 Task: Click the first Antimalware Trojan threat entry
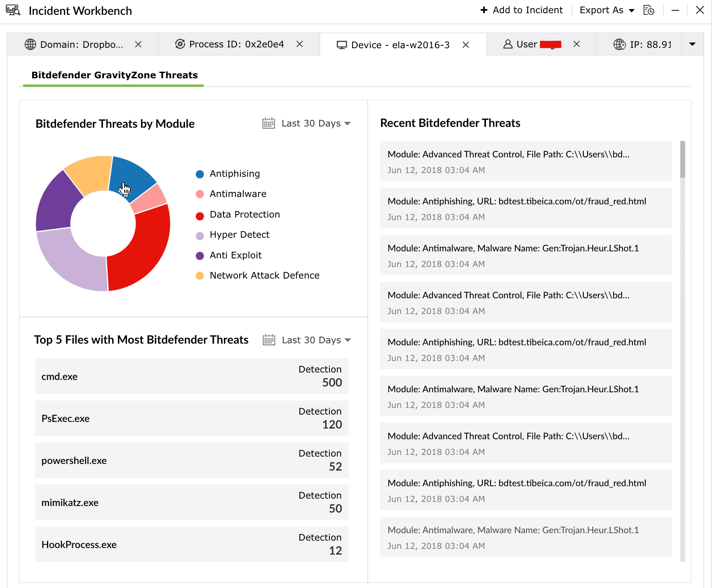tap(526, 255)
